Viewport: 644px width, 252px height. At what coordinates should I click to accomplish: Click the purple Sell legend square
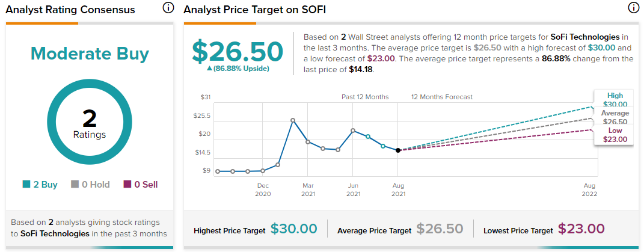click(x=127, y=185)
